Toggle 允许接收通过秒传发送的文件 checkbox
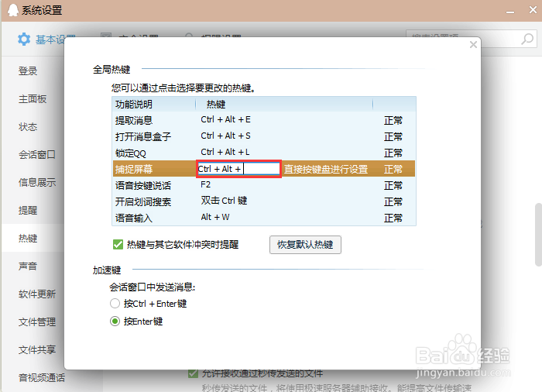The height and width of the screenshot is (392, 542). [193, 373]
